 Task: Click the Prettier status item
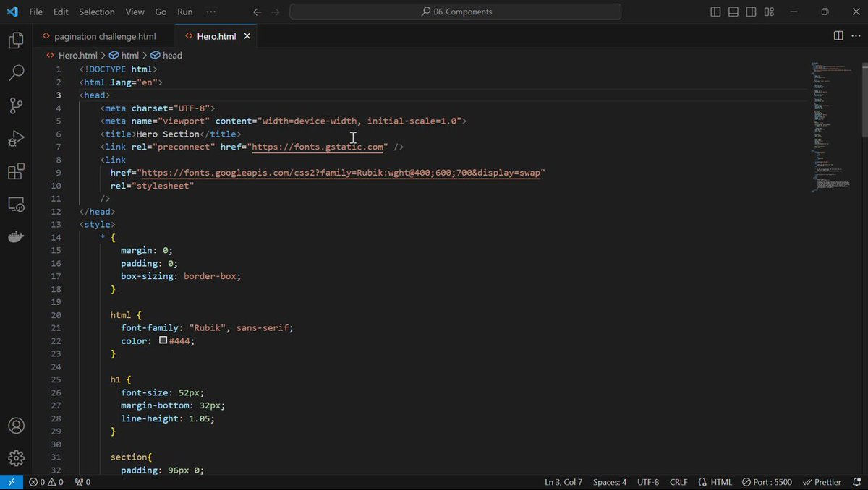pyautogui.click(x=822, y=482)
